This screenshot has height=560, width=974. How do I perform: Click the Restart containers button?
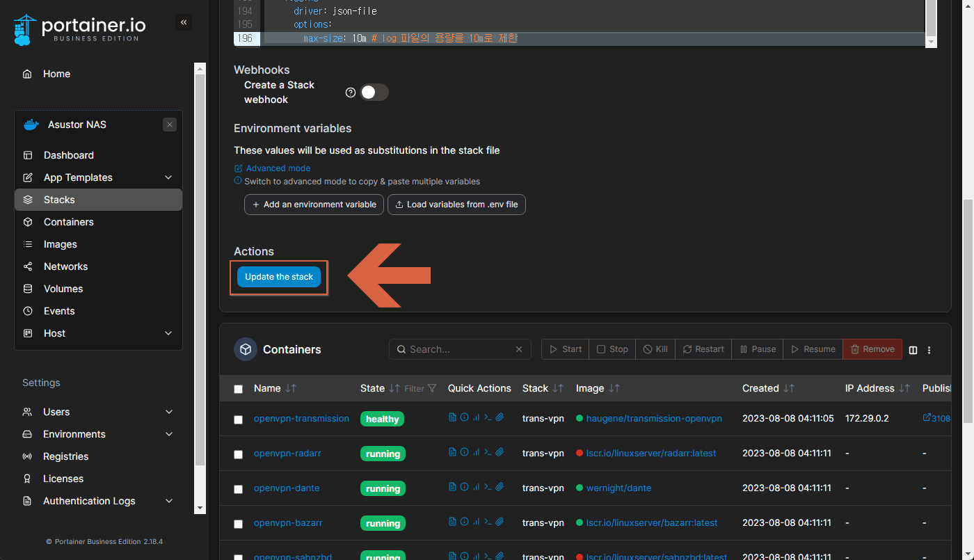pyautogui.click(x=703, y=349)
